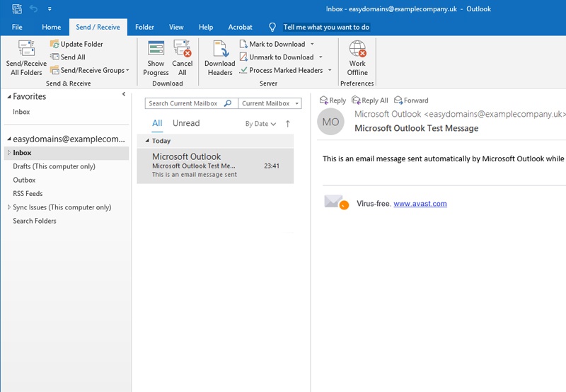The height and width of the screenshot is (392, 566).
Task: Open the Acrobat tab
Action: pos(240,27)
